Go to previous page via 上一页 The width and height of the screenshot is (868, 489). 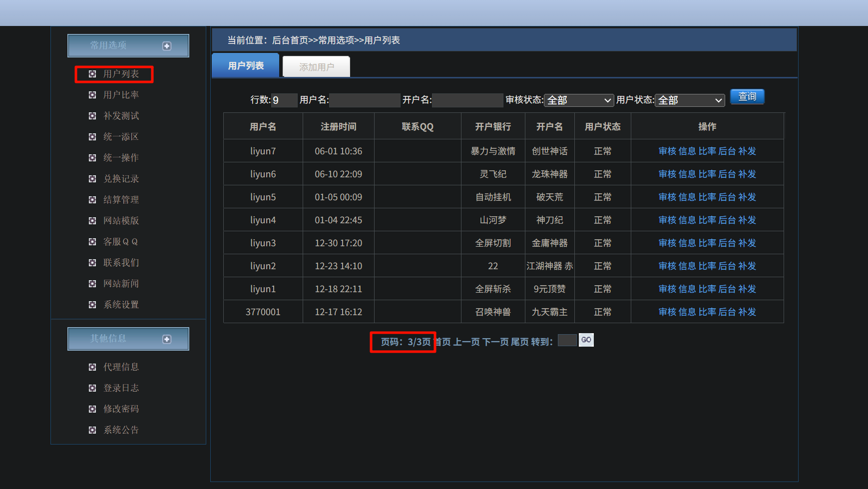coord(466,342)
